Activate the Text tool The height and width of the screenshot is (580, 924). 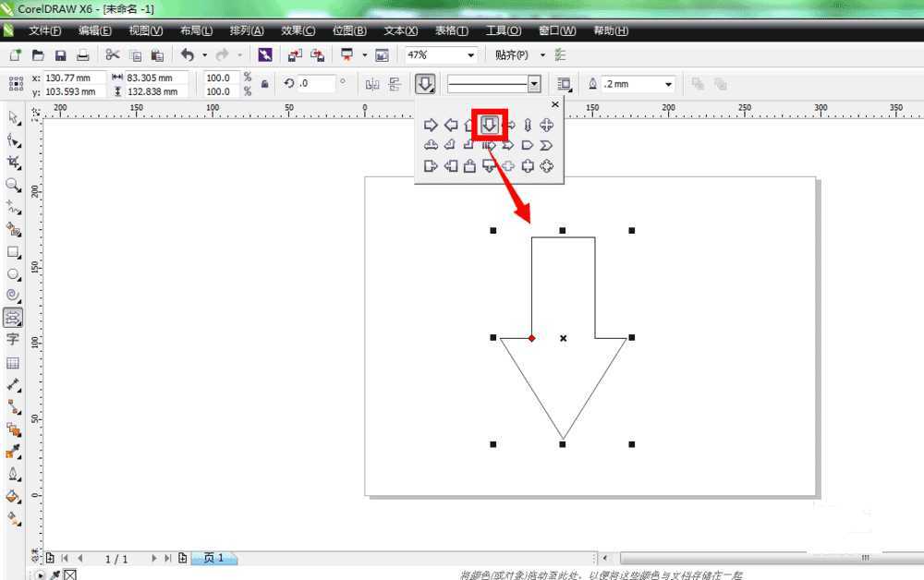pos(13,339)
